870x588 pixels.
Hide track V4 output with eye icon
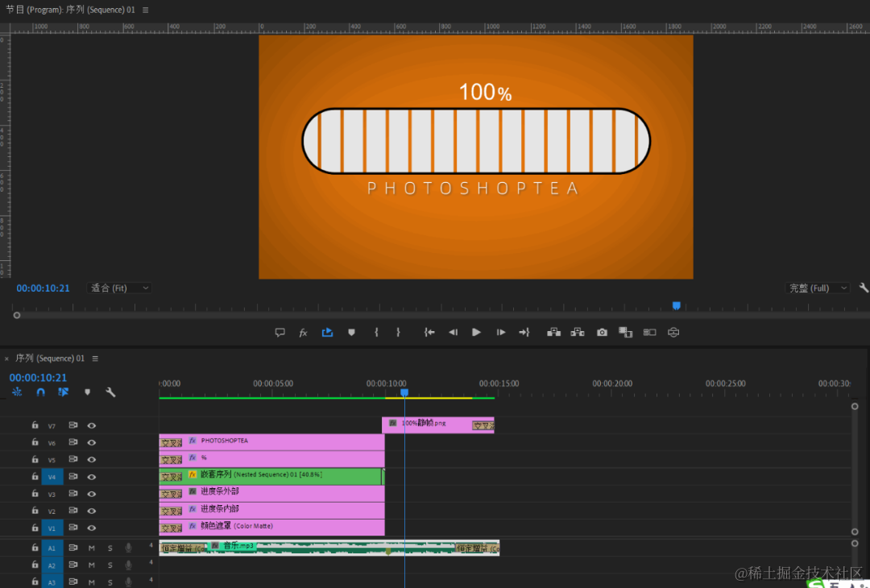(x=92, y=477)
